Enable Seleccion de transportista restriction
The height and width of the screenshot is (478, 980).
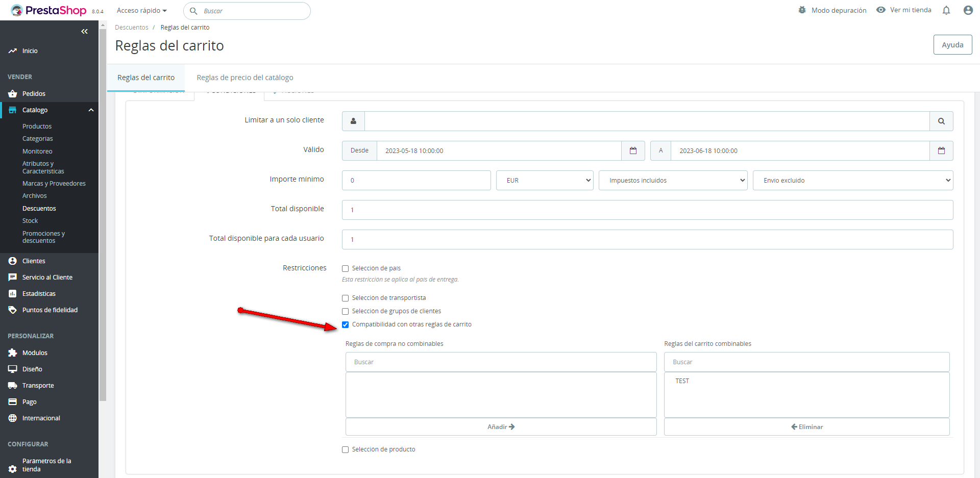coord(345,298)
